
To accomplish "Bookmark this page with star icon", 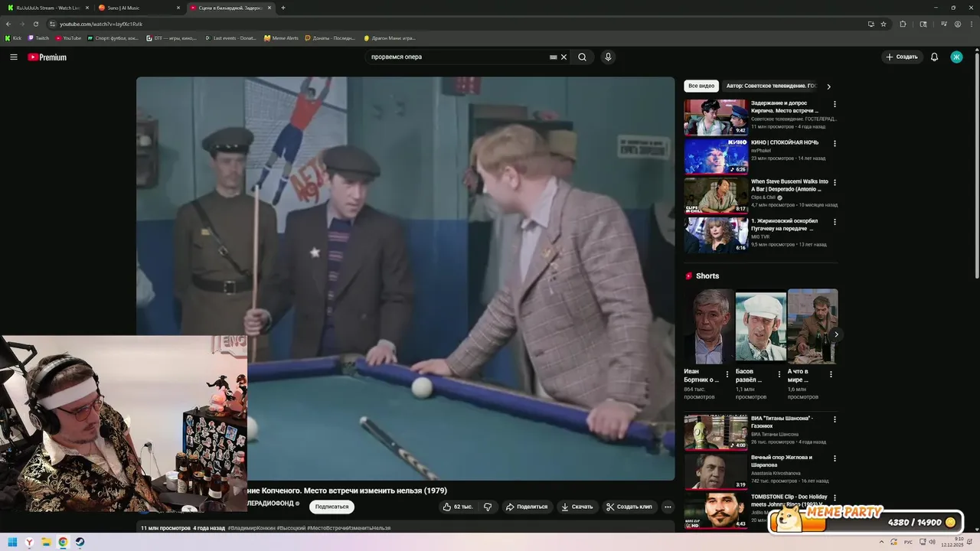I will [884, 24].
